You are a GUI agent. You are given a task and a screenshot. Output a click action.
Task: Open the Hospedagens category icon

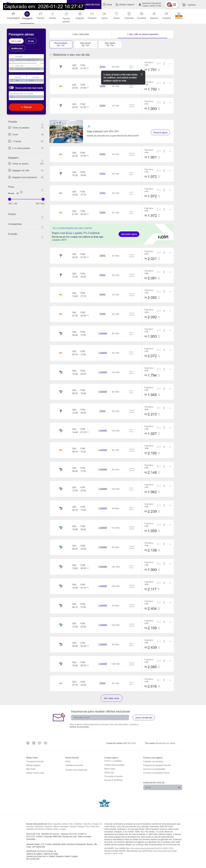tap(13, 14)
